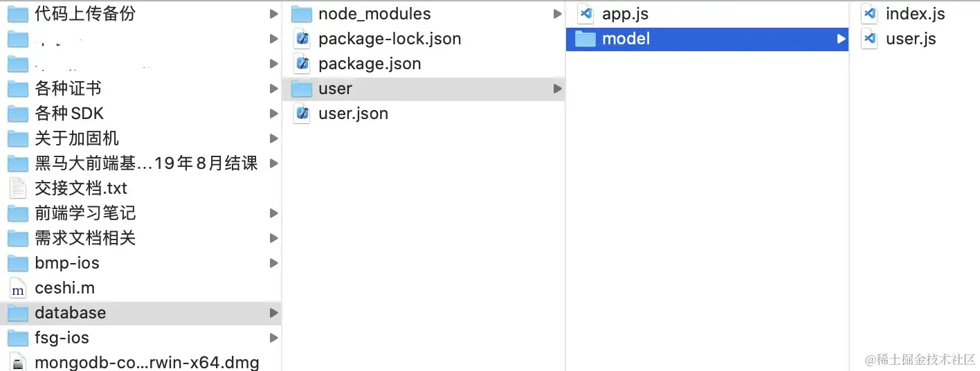
Task: Click the user.json file icon
Action: (302, 114)
